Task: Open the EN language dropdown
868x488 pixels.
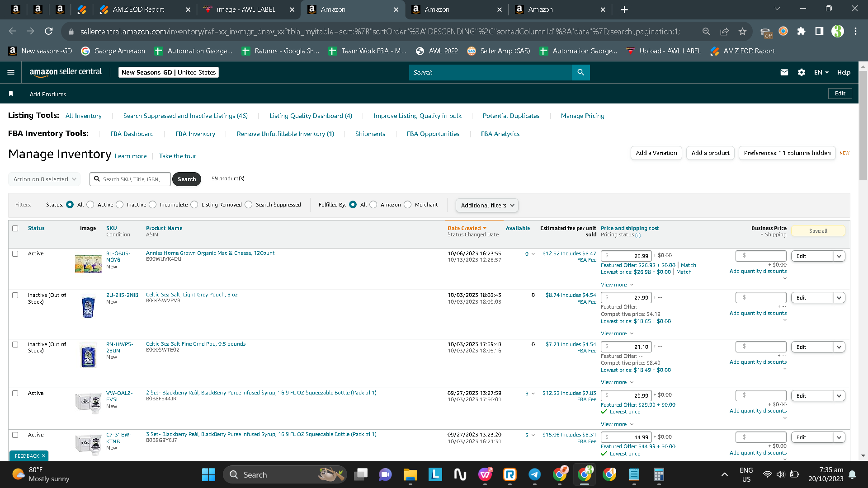Action: click(821, 72)
